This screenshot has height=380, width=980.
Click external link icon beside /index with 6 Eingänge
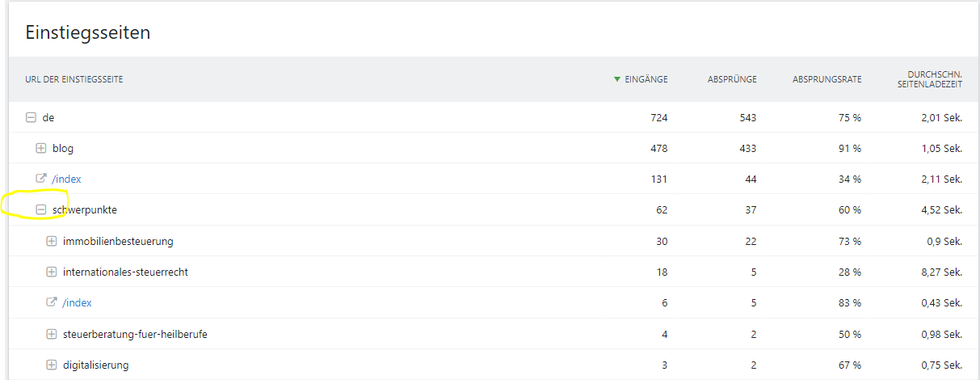click(x=52, y=302)
